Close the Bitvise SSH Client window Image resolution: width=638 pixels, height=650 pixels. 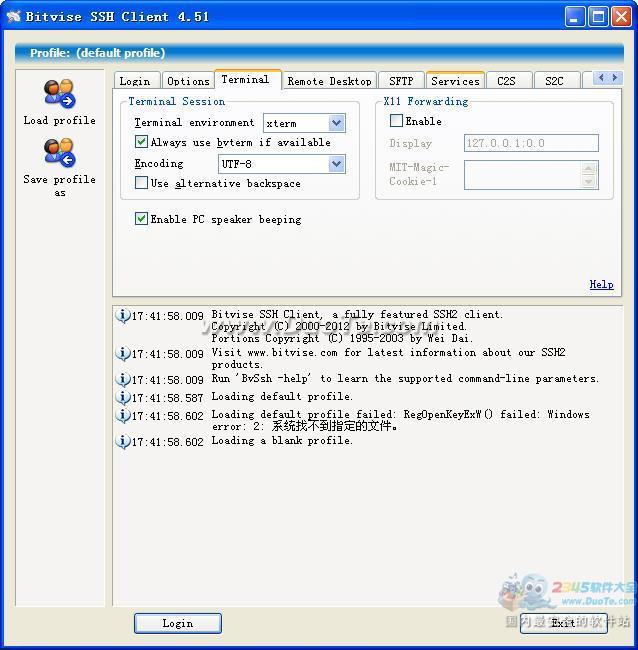click(622, 17)
